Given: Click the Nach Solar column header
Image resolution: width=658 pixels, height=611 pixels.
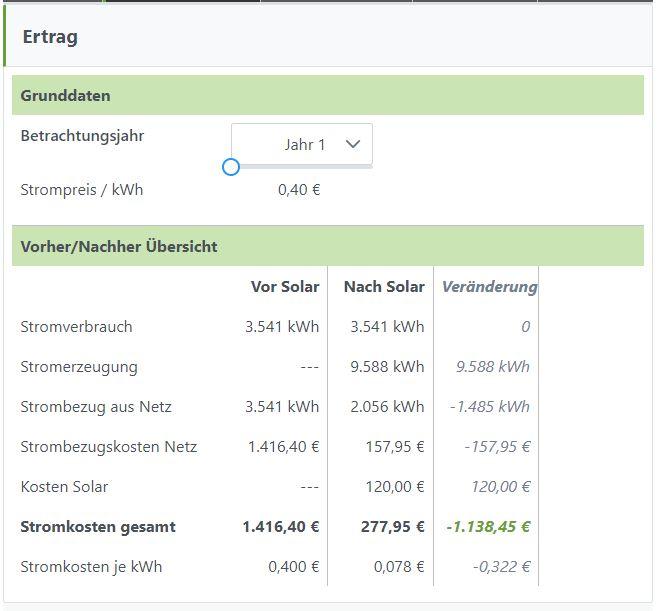Looking at the screenshot, I should [384, 287].
